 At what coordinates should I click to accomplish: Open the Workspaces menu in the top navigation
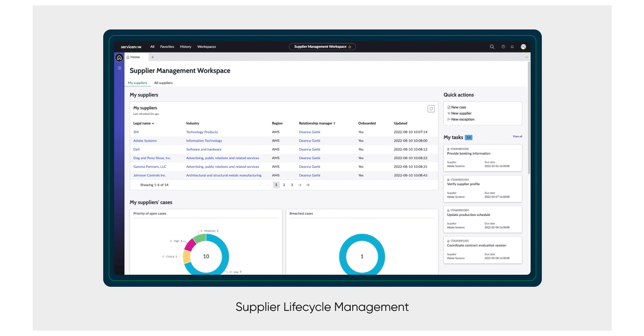[206, 47]
